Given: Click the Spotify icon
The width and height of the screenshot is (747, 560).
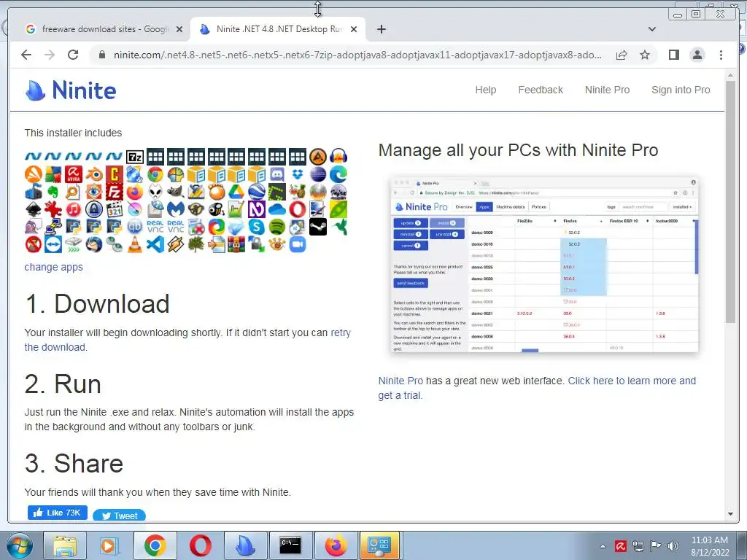Looking at the screenshot, I should coord(277,227).
